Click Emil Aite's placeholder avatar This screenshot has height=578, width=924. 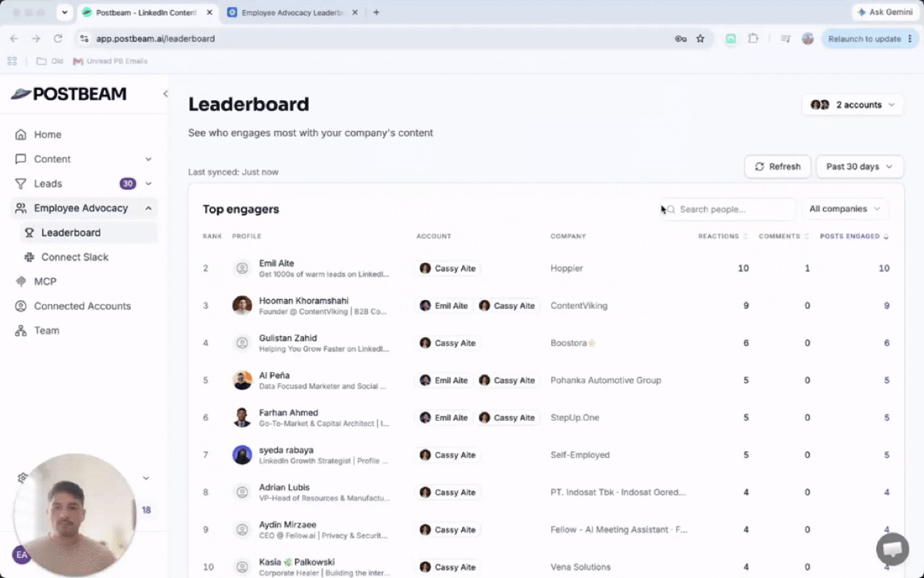coord(242,268)
